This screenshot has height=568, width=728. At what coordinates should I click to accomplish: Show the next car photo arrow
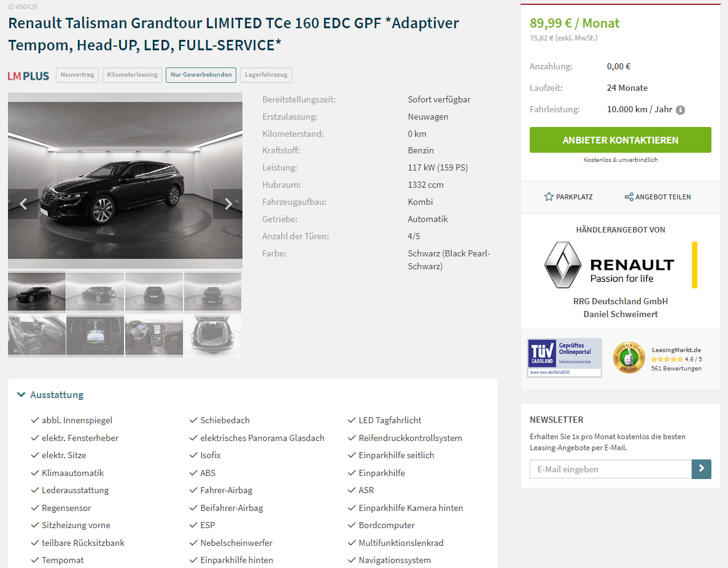228,204
